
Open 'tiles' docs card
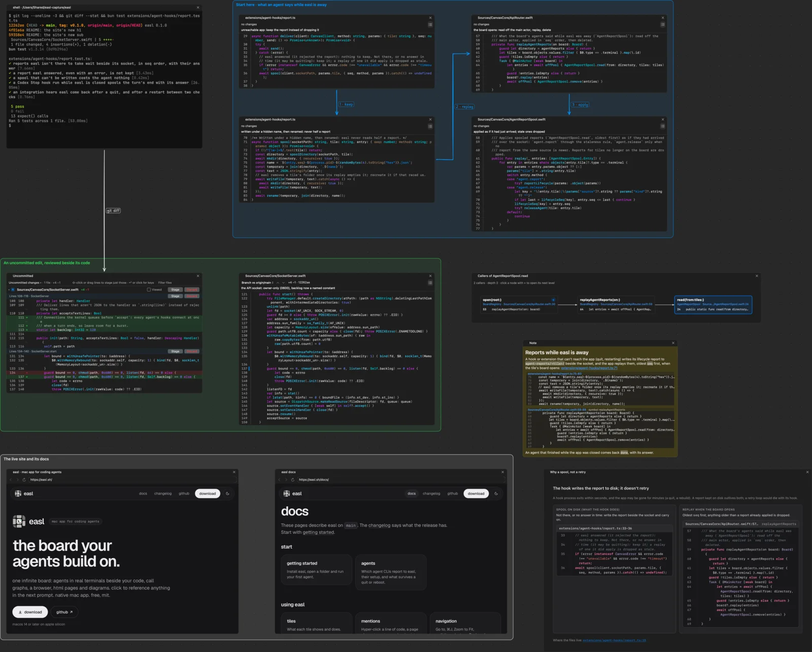[x=316, y=623]
